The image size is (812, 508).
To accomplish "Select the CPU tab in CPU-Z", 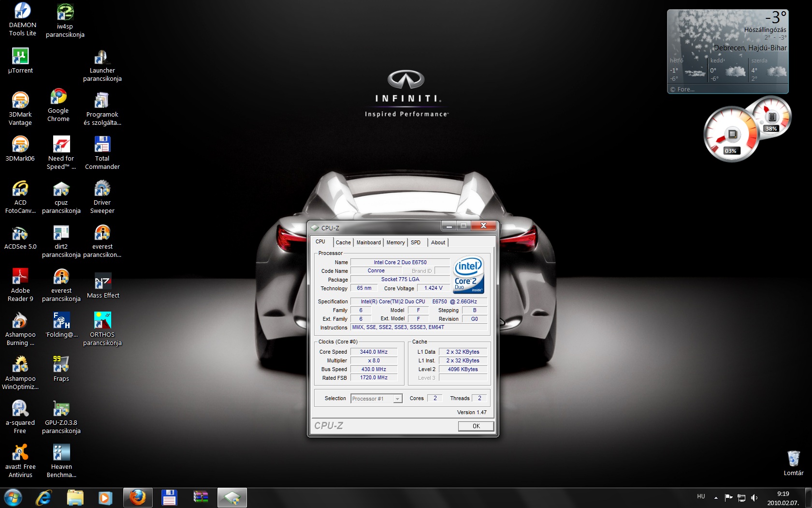I will (320, 241).
